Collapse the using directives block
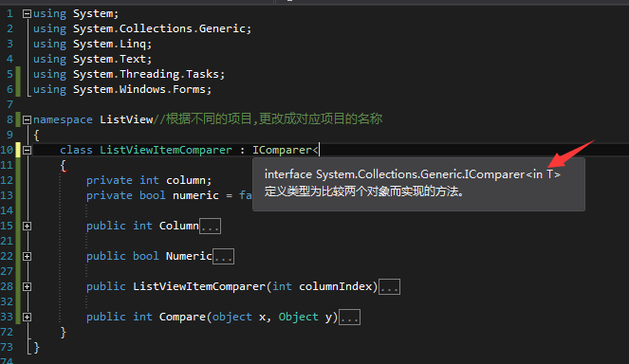The height and width of the screenshot is (364, 629). coord(27,14)
